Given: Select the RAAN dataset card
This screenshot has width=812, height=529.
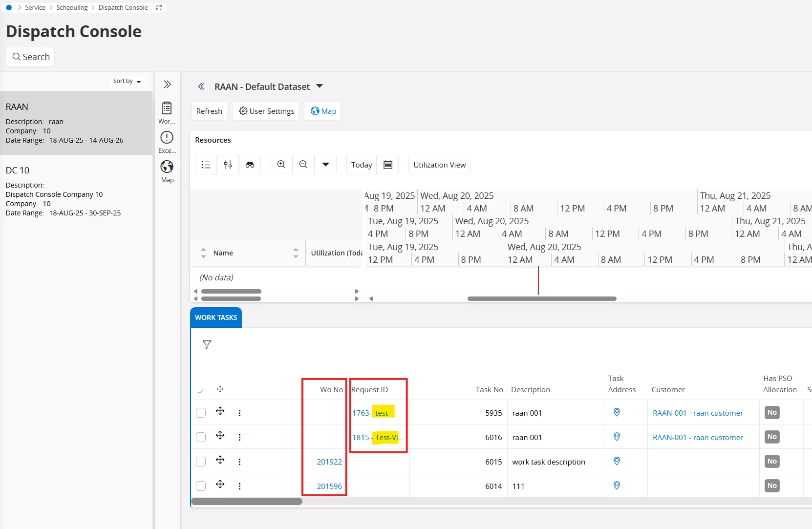Looking at the screenshot, I should [x=76, y=123].
